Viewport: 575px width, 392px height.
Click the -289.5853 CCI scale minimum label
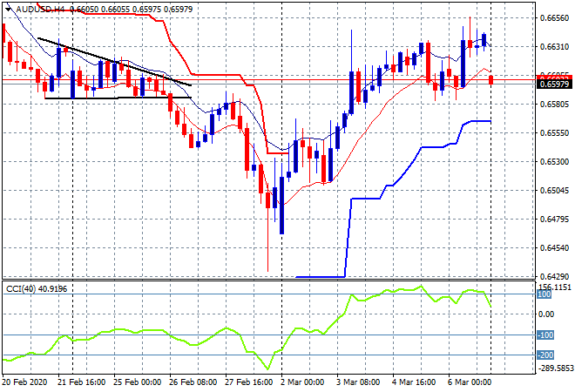click(x=554, y=368)
